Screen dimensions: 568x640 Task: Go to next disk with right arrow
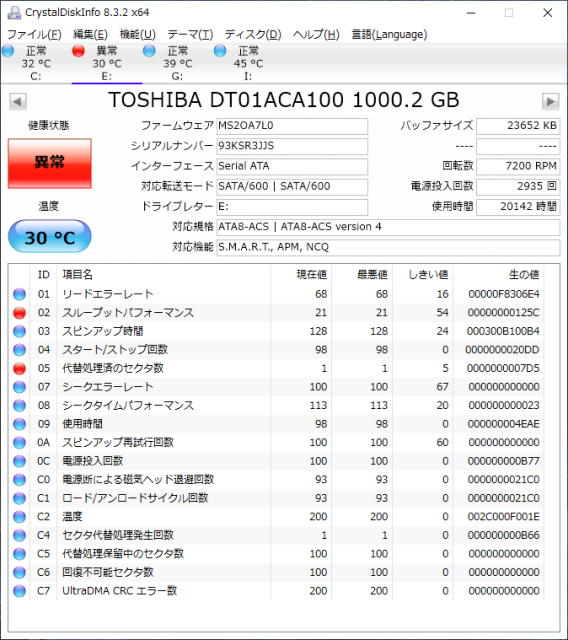pyautogui.click(x=550, y=101)
